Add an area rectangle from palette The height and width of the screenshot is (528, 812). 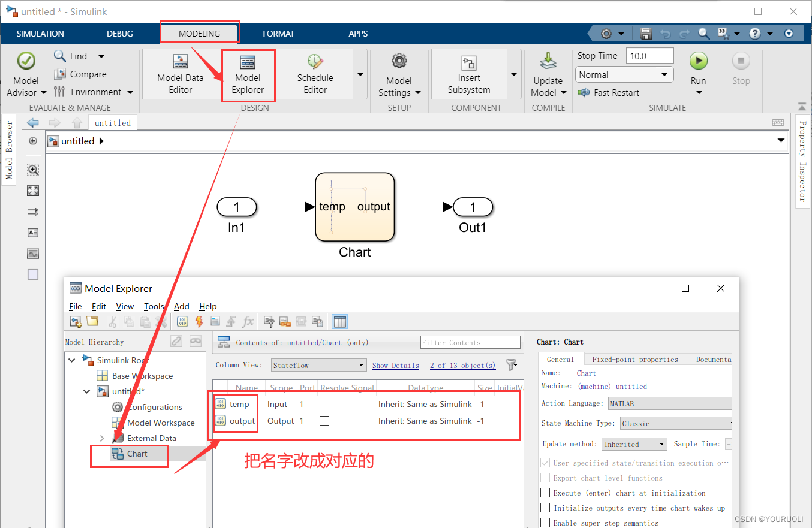click(33, 274)
